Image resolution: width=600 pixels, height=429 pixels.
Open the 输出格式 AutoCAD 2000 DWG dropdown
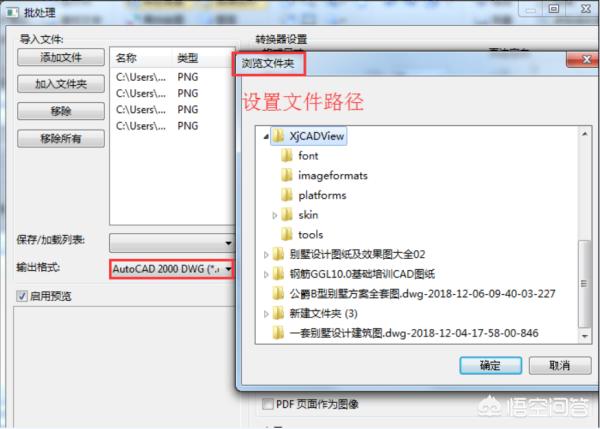(171, 269)
